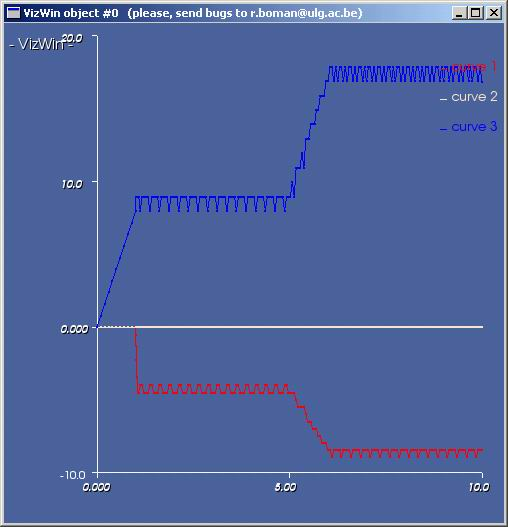Click the 'curve 1' legend entry

(469, 67)
